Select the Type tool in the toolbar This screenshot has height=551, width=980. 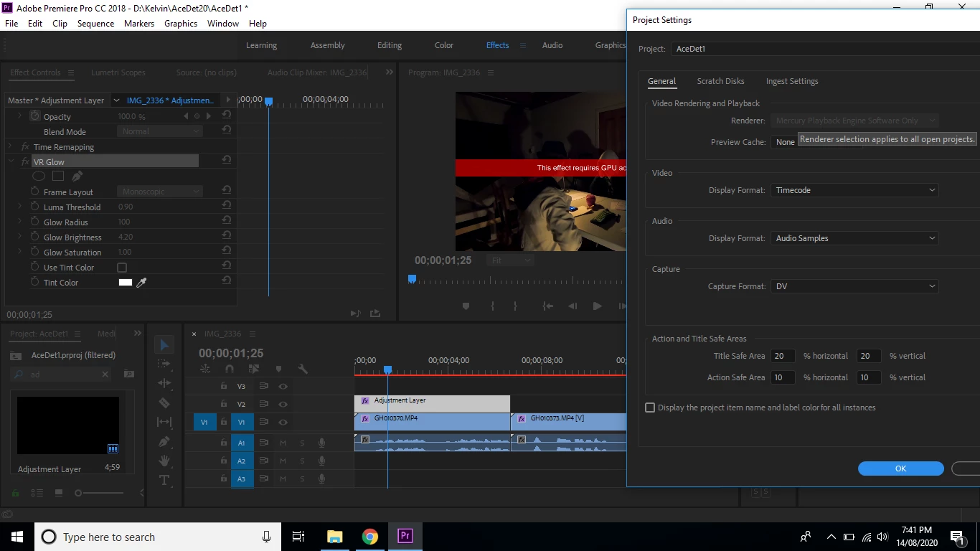click(x=164, y=480)
